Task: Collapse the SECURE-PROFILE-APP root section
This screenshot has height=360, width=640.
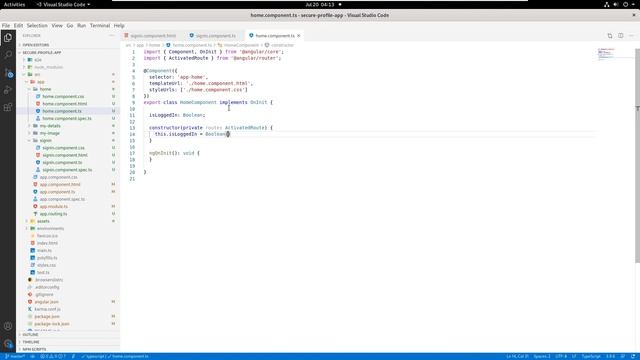Action: pos(41,53)
